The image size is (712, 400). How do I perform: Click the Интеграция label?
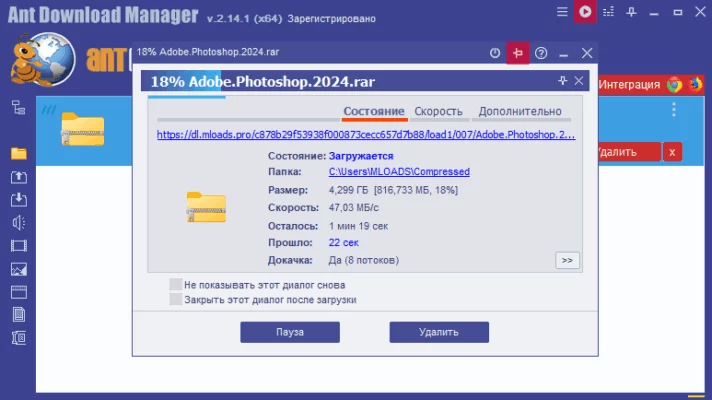click(x=629, y=84)
